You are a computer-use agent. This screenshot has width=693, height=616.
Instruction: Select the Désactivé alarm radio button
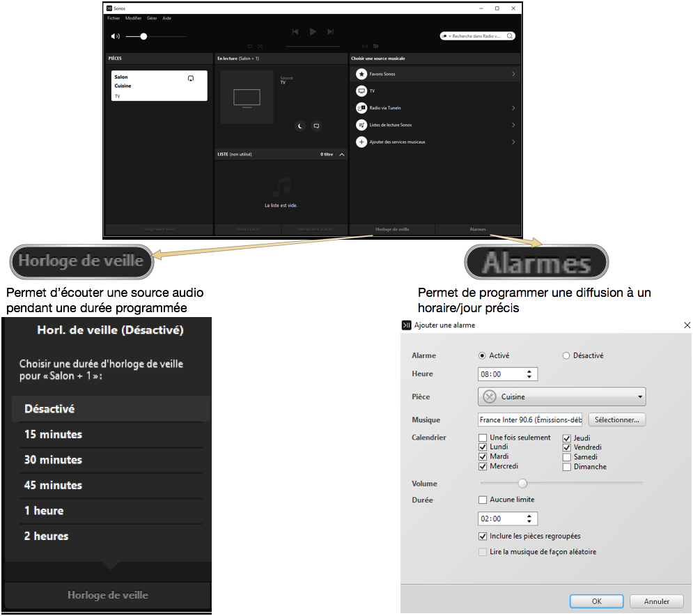point(566,355)
